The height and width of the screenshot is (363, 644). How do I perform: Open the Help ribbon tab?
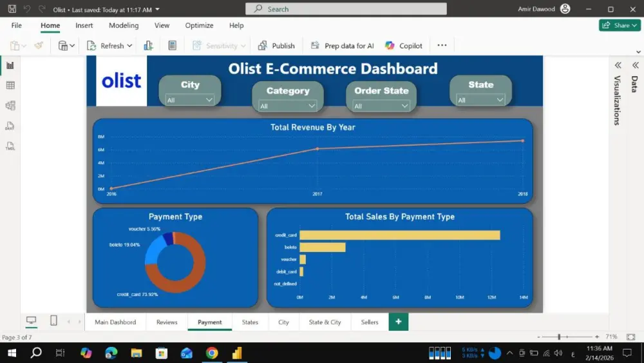coord(236,25)
